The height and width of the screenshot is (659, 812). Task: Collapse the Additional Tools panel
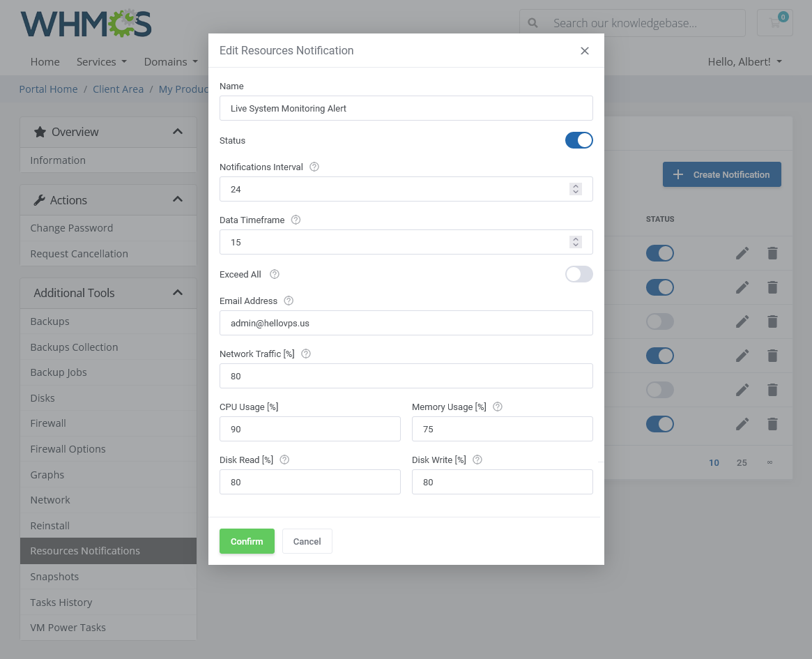178,293
